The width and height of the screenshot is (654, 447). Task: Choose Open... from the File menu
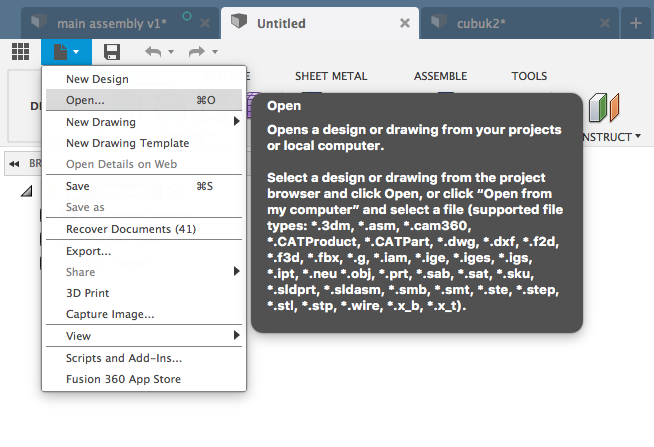click(85, 100)
